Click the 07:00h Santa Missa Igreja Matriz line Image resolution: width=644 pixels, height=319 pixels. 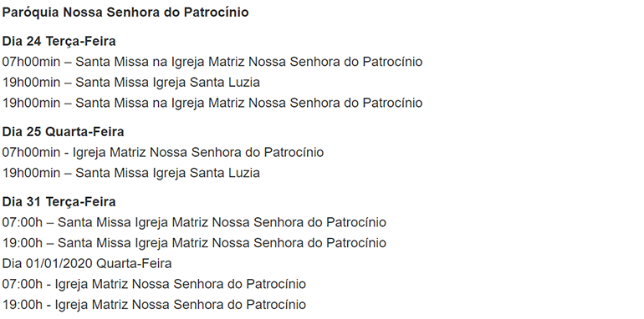click(x=194, y=223)
